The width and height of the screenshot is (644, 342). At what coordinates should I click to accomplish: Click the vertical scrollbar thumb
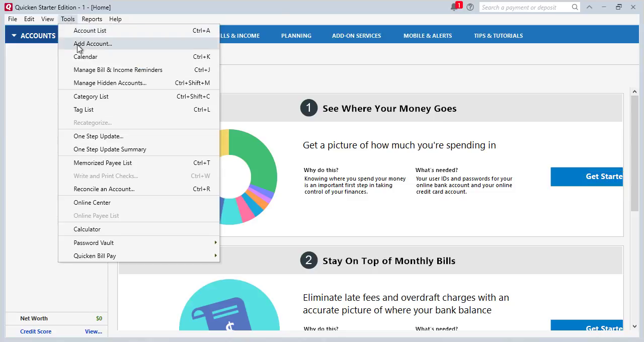[634, 154]
